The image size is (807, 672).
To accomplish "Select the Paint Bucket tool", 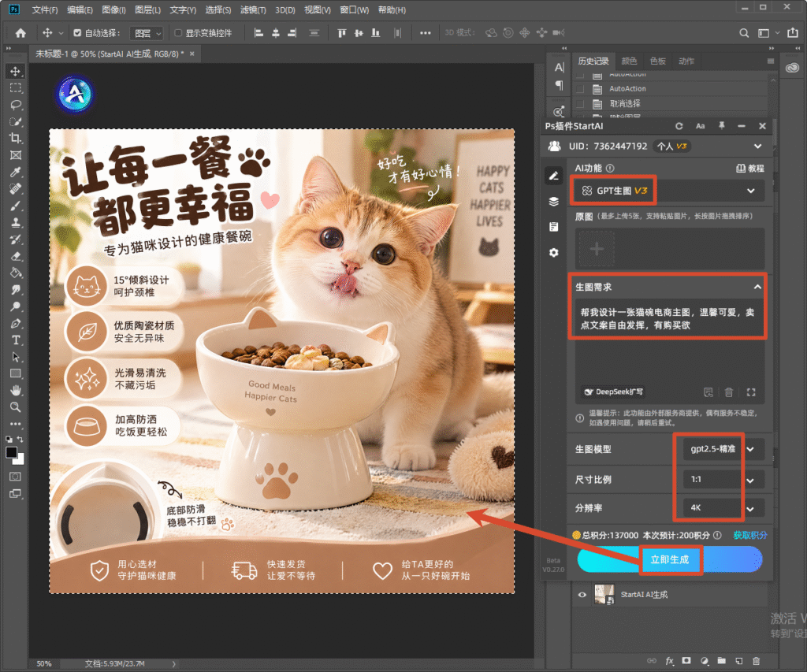I will 16,273.
